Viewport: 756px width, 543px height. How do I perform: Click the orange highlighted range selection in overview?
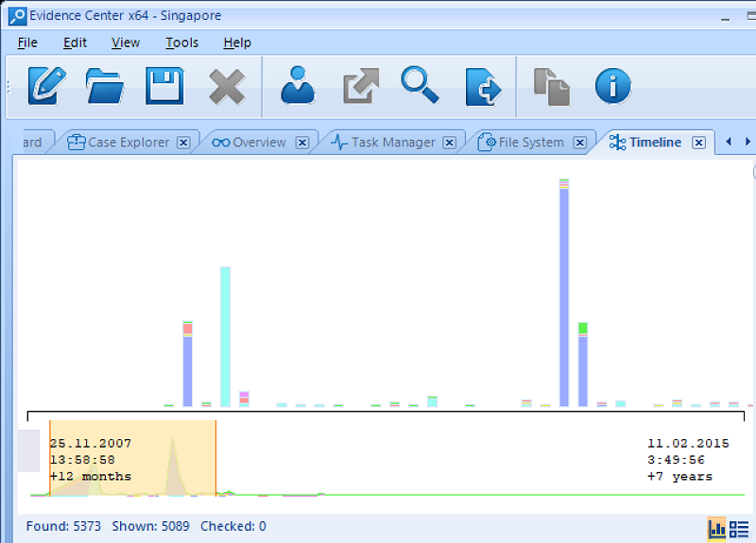click(x=132, y=458)
